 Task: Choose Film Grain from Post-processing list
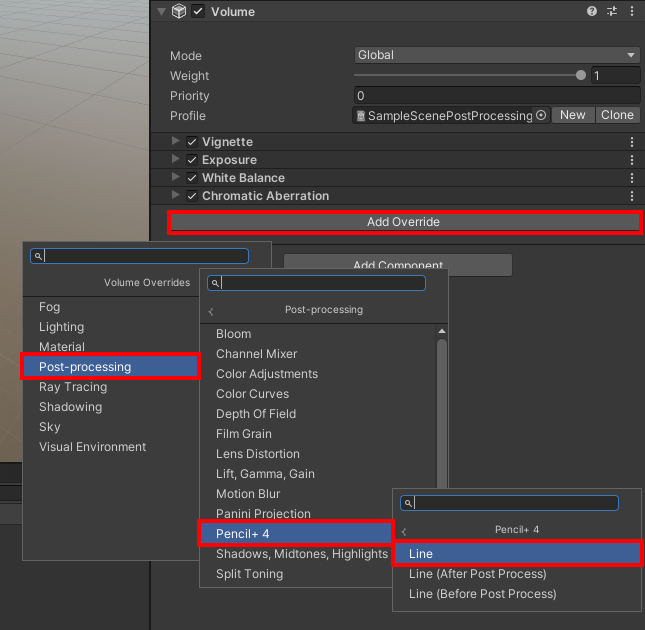coord(318,434)
